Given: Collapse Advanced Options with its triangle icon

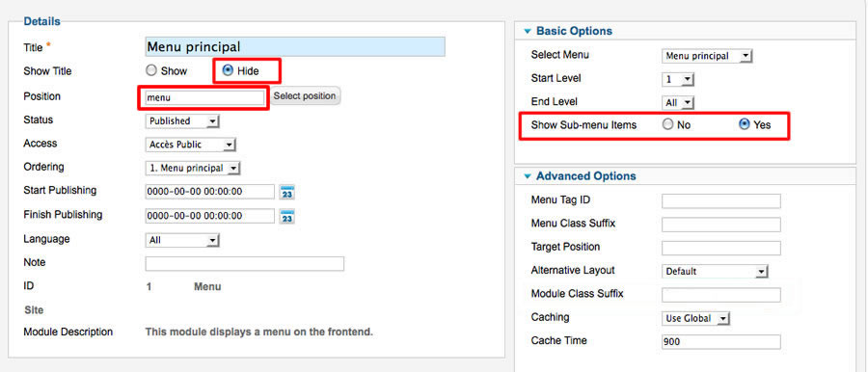Looking at the screenshot, I should pos(528,176).
